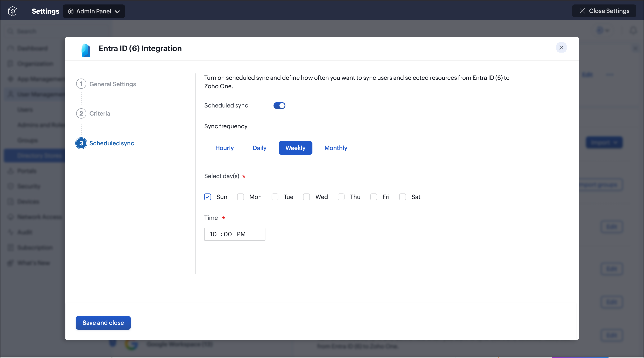
Task: Open the Admin Panel dropdown
Action: point(94,11)
